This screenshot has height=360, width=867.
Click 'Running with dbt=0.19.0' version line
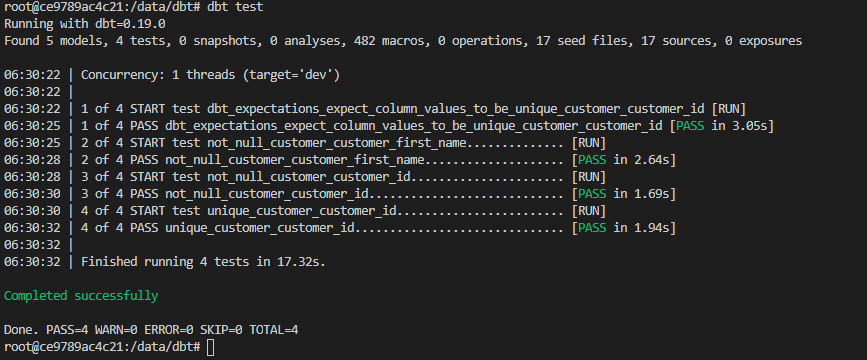click(85, 24)
